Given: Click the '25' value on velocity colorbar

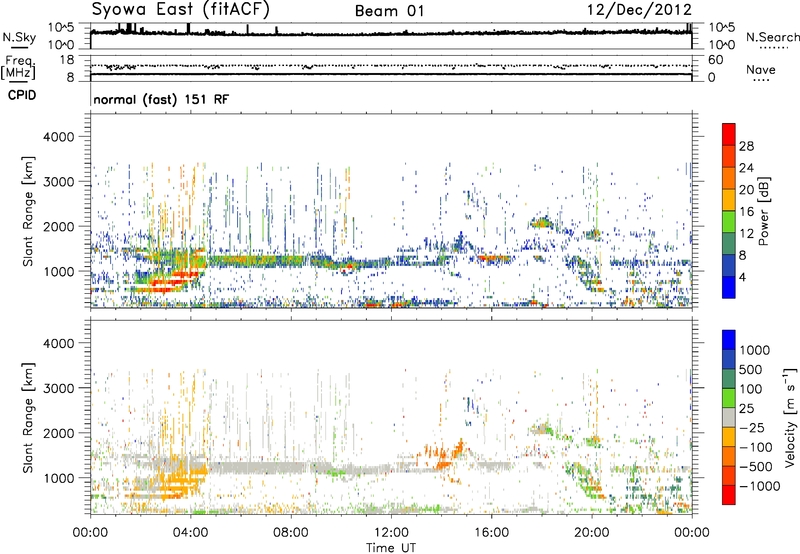Looking at the screenshot, I should (747, 409).
